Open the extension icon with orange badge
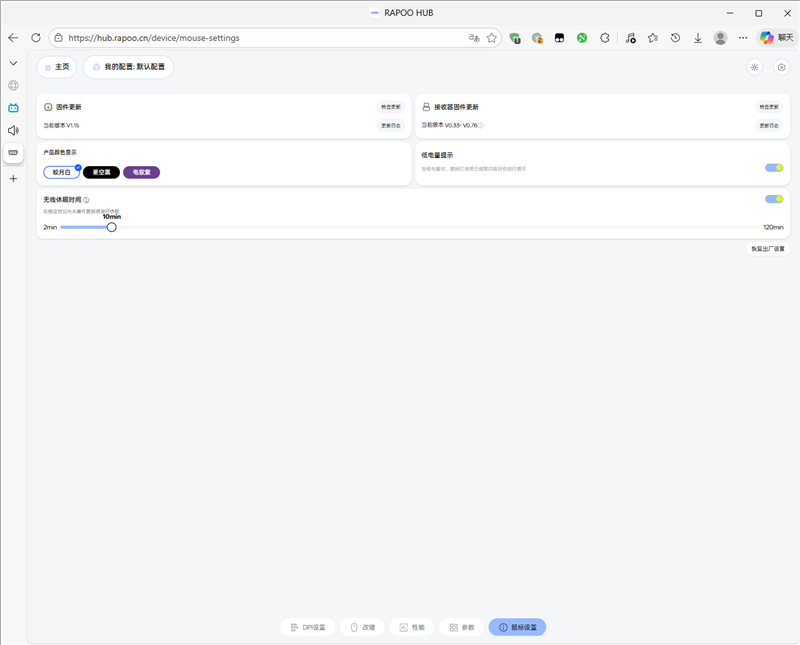The width and height of the screenshot is (800, 645). [x=537, y=38]
